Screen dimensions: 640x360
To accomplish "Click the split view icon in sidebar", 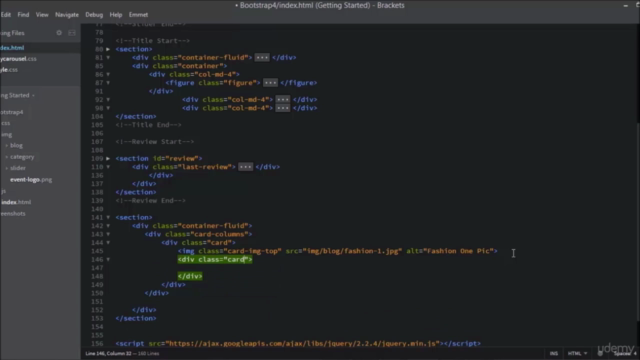I will pyautogui.click(x=72, y=33).
